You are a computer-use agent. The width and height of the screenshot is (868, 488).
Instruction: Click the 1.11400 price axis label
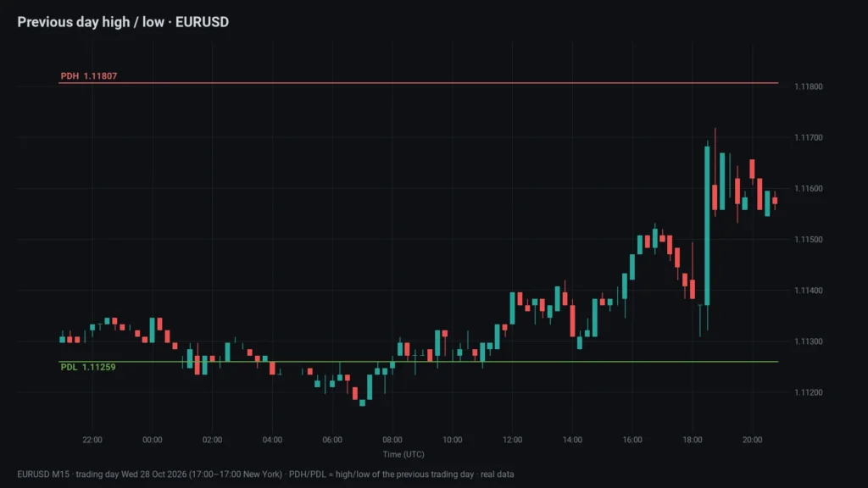[808, 291]
